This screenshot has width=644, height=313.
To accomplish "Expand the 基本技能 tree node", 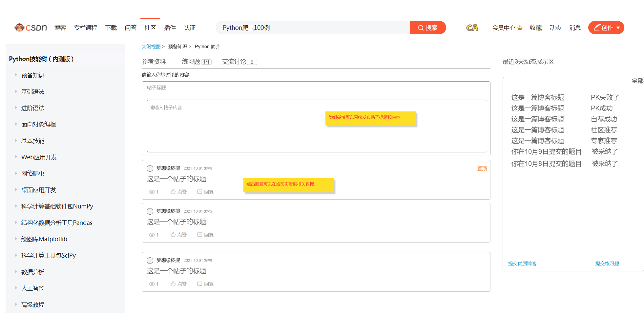I will point(16,141).
